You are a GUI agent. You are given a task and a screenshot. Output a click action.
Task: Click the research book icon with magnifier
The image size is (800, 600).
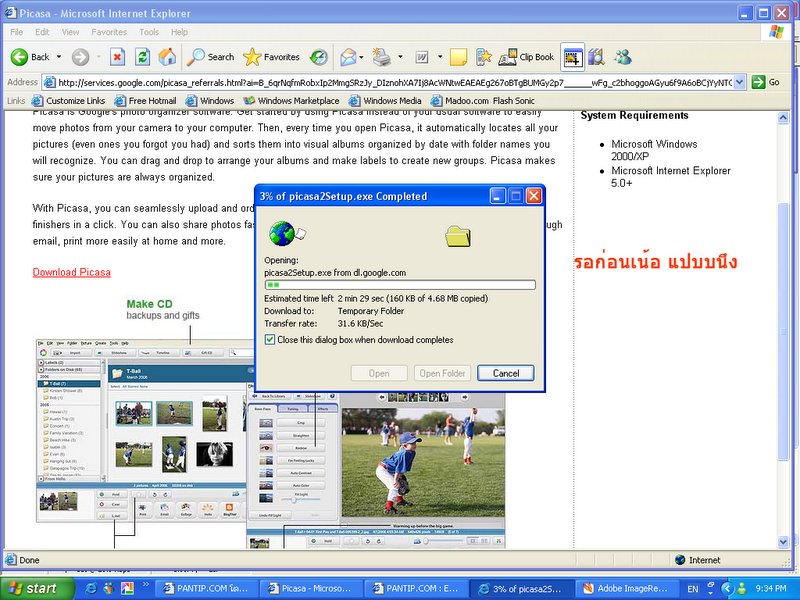point(596,57)
